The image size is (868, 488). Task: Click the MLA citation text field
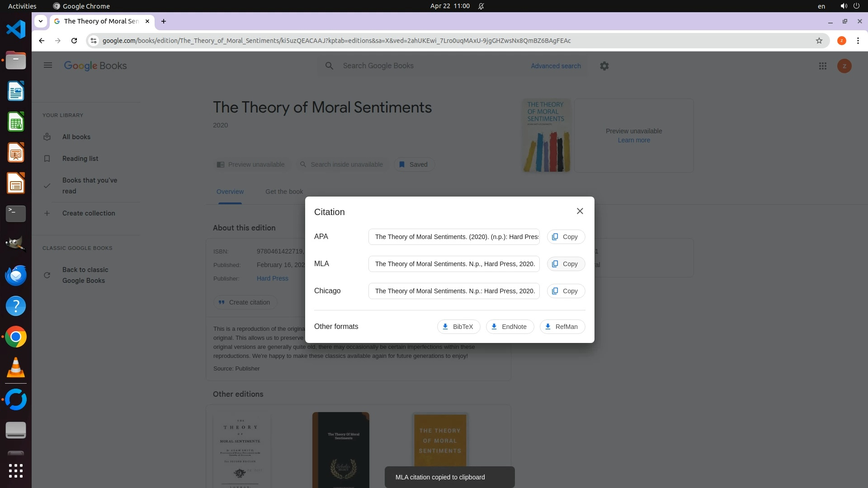click(454, 264)
